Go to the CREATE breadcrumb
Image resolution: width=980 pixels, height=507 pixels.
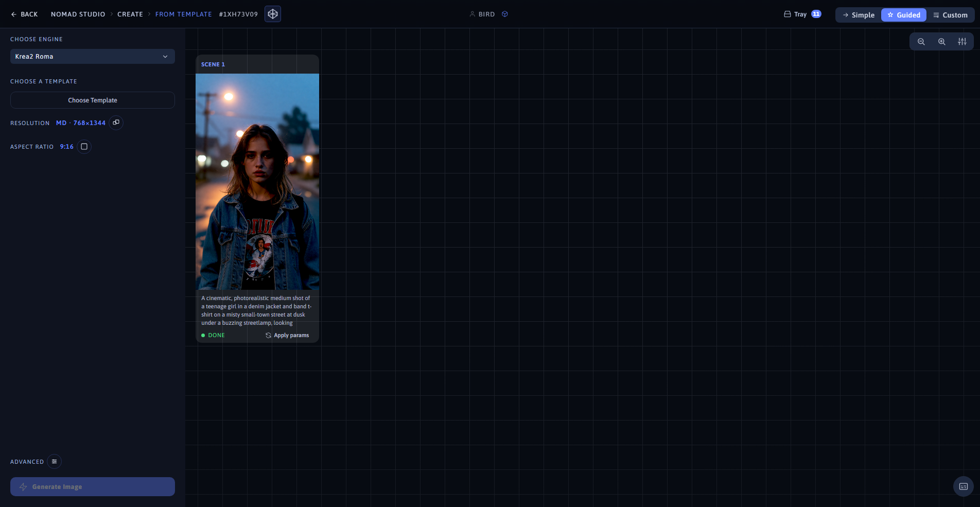130,14
